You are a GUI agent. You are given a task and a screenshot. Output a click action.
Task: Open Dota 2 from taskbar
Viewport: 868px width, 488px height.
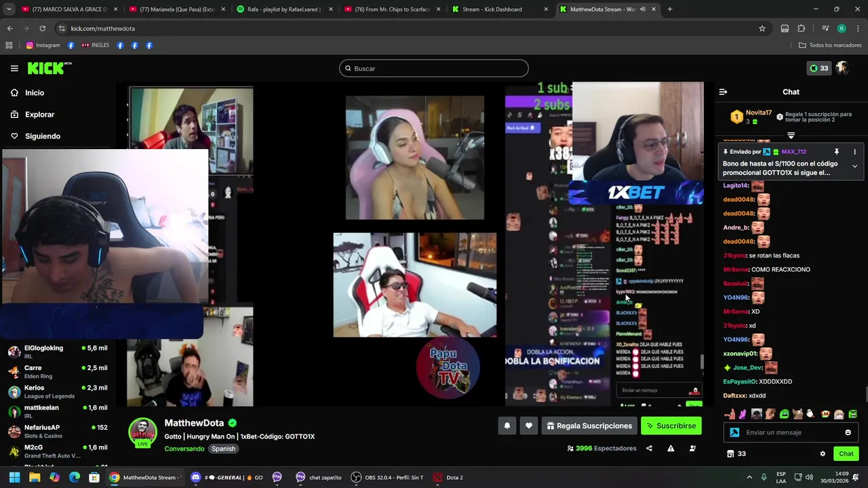[x=448, y=477]
